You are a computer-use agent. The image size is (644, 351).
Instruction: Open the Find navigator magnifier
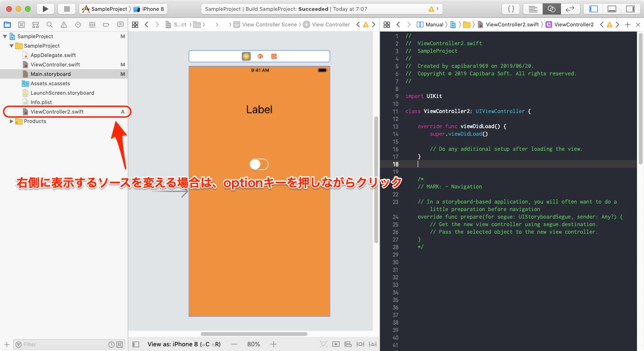pos(50,24)
